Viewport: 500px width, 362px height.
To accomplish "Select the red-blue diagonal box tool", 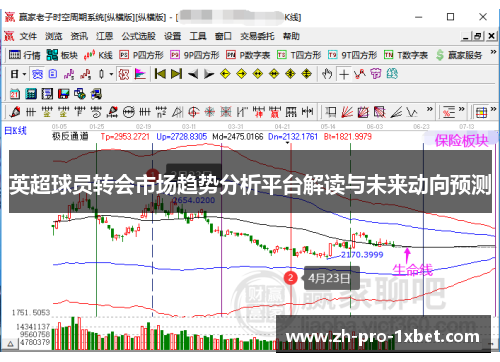I will (x=380, y=112).
